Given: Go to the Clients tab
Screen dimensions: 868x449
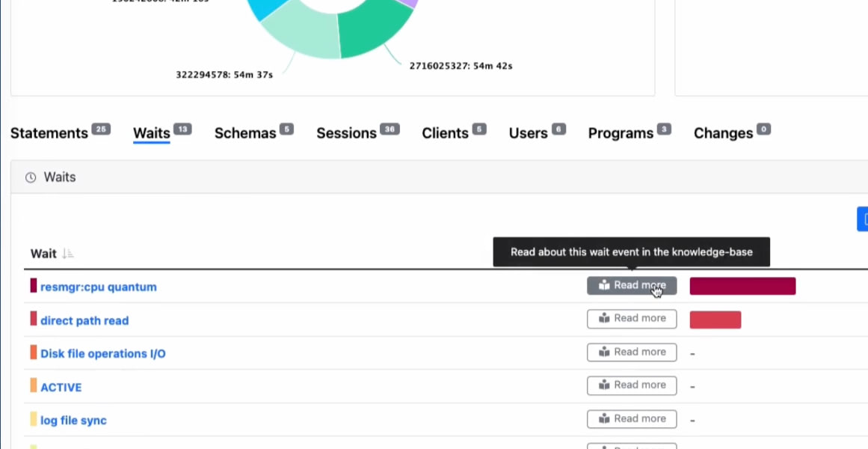Looking at the screenshot, I should [445, 133].
